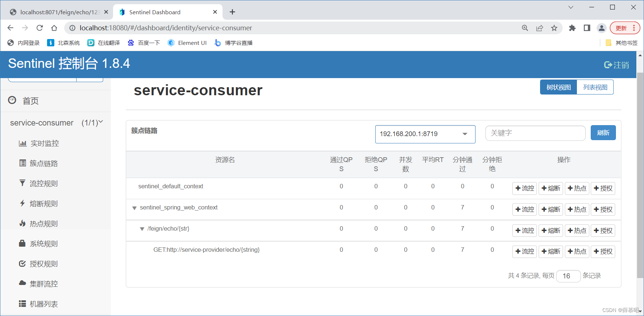Switch to 列表视图 list view
The width and height of the screenshot is (644, 316).
(x=595, y=87)
